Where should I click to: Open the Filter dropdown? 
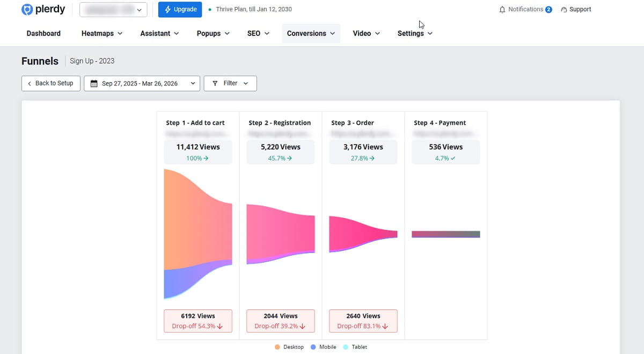[230, 83]
